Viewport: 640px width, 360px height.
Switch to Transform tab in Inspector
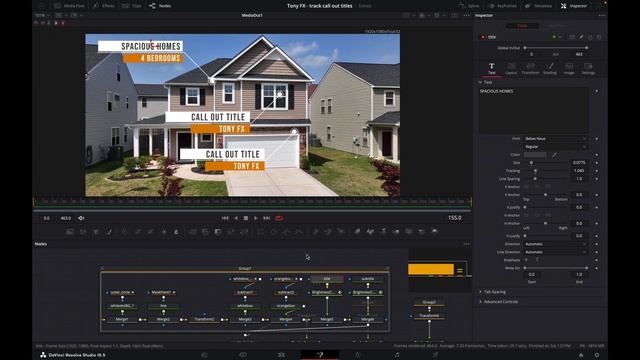[x=530, y=68]
